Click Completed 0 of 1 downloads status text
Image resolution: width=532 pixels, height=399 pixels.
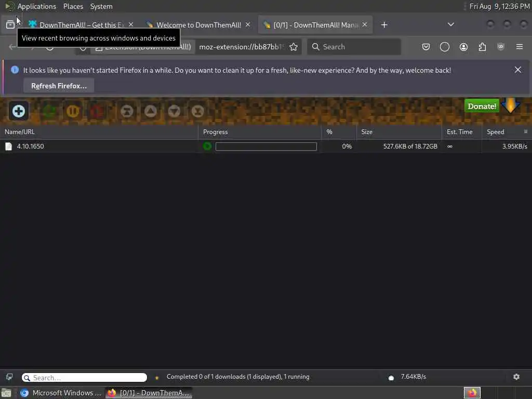[238, 377]
